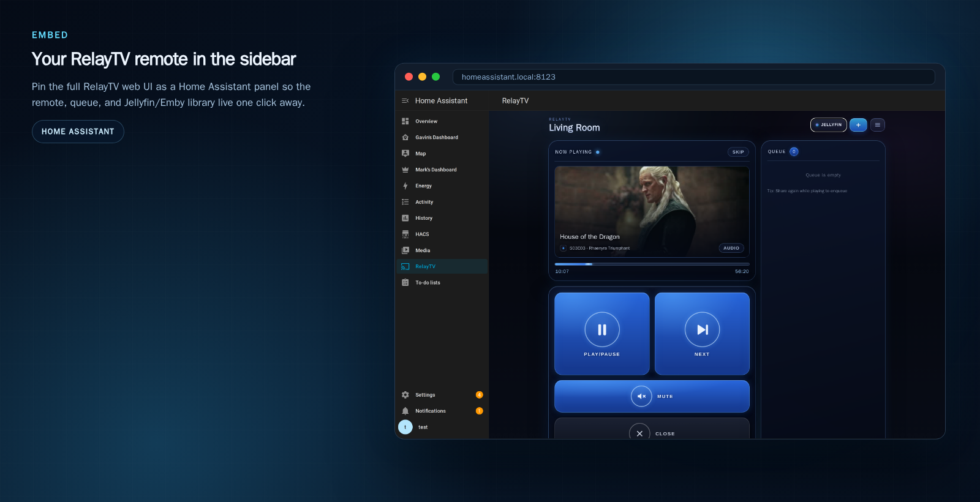This screenshot has height=502, width=980.
Task: Click the "Living Room" device title
Action: (x=575, y=128)
